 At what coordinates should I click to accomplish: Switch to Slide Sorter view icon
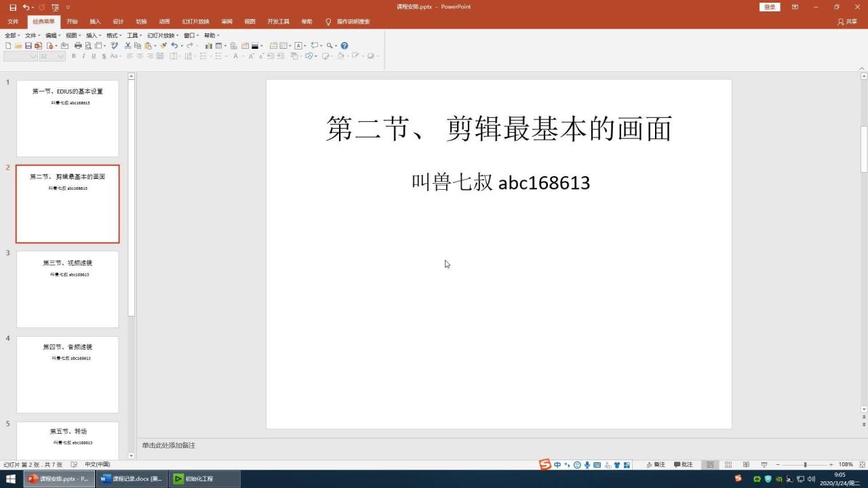click(x=728, y=465)
